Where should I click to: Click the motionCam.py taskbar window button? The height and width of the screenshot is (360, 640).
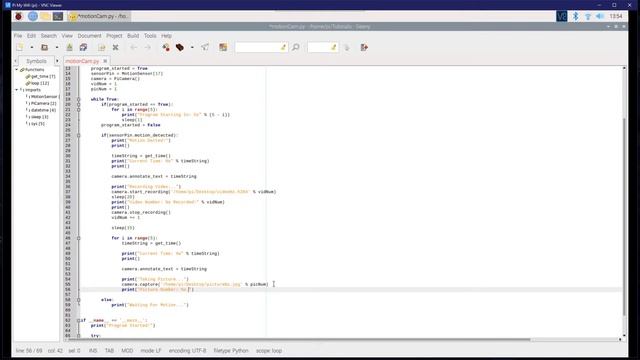[99, 16]
